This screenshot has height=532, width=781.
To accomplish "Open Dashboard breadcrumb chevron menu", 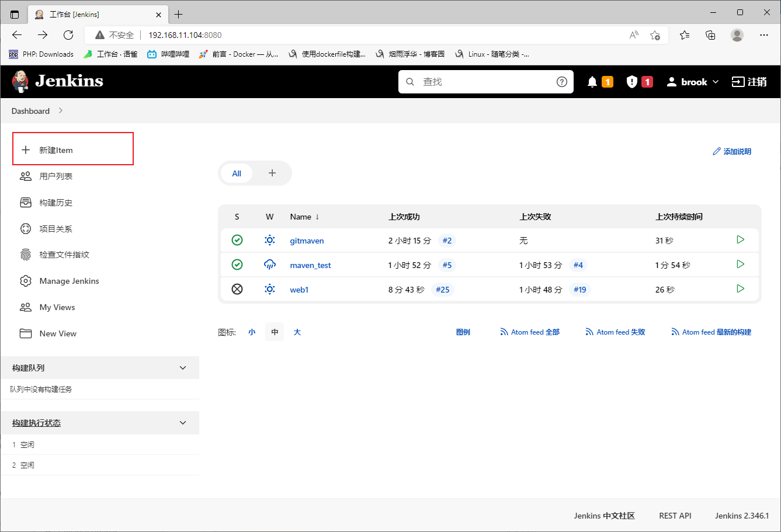I will click(x=61, y=111).
